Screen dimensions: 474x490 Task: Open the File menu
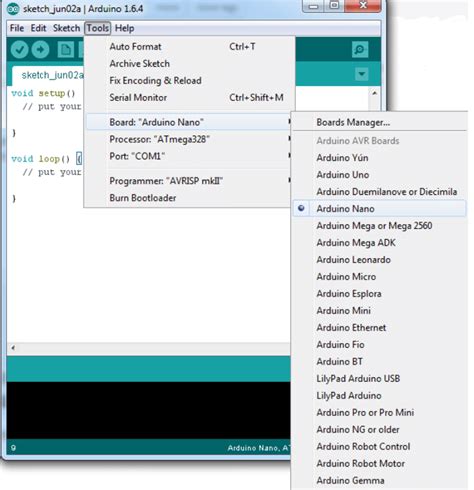tap(17, 28)
